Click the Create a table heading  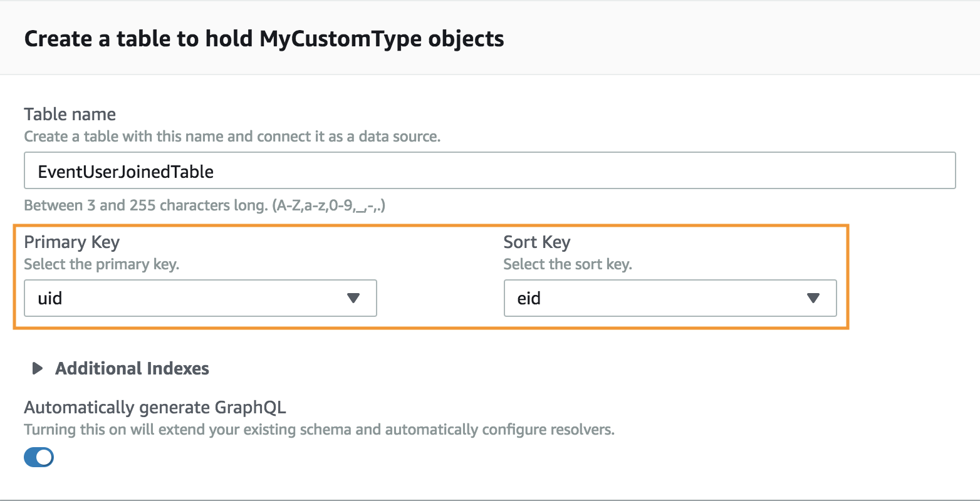[264, 39]
